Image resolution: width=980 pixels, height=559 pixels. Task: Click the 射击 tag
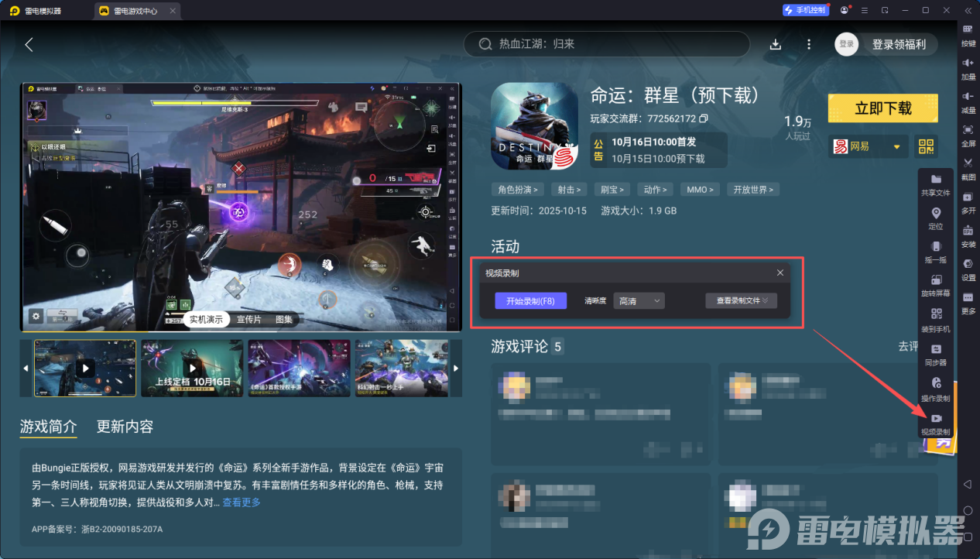point(569,189)
